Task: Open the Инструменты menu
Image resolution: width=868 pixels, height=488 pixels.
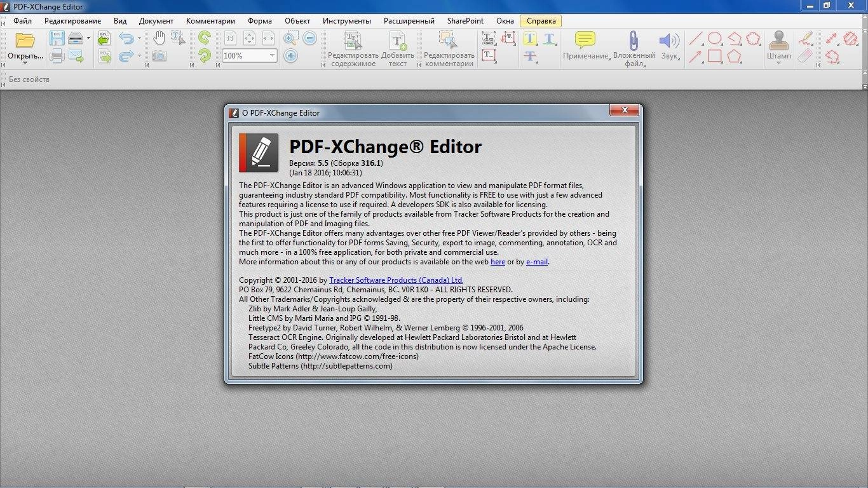Action: (x=347, y=21)
